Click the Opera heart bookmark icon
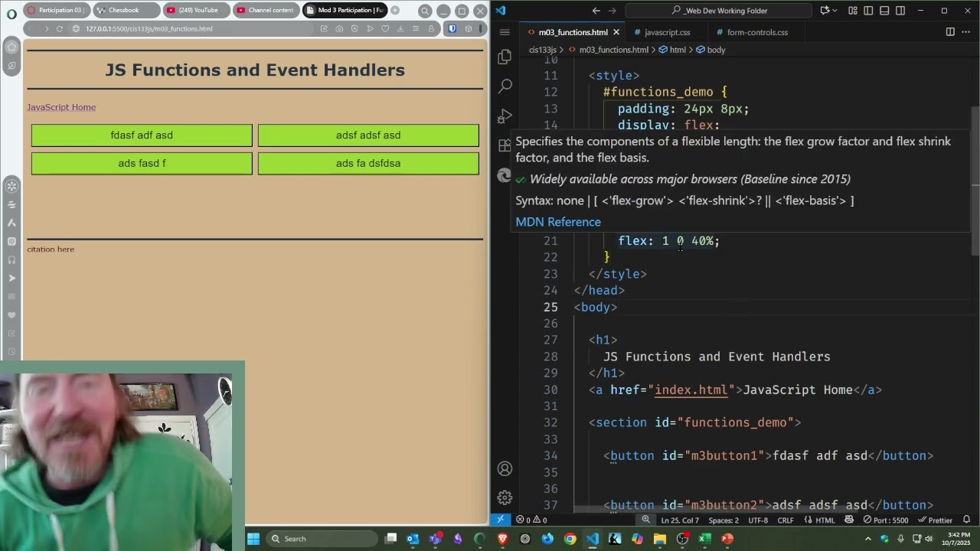The image size is (980, 551). pyautogui.click(x=385, y=29)
